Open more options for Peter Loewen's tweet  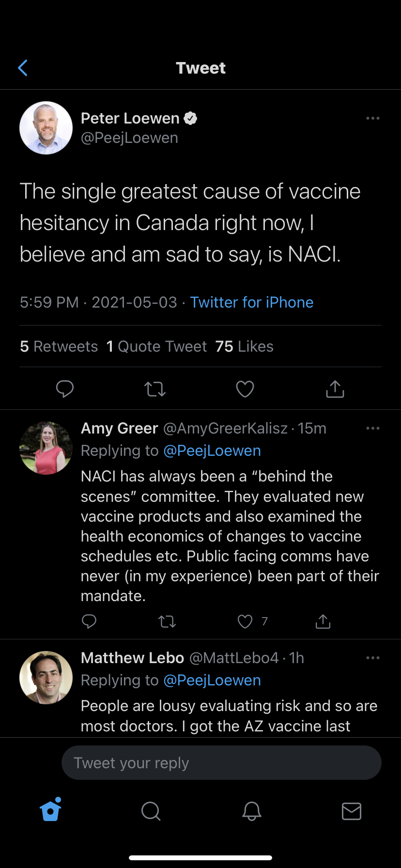pos(373,118)
